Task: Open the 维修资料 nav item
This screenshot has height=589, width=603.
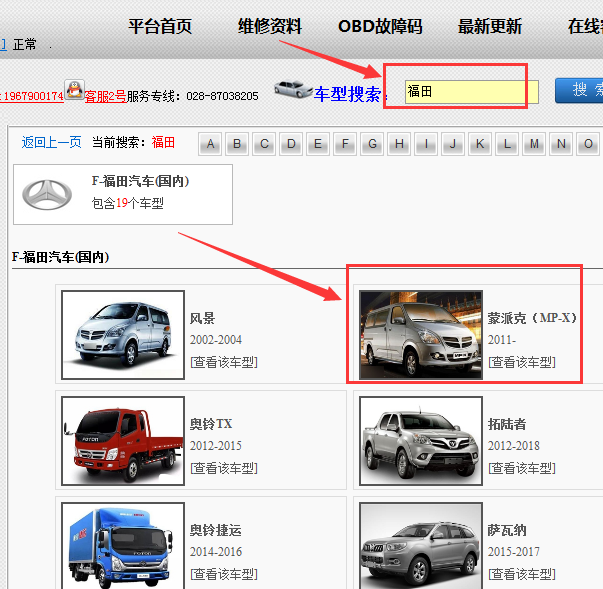Action: coord(270,27)
